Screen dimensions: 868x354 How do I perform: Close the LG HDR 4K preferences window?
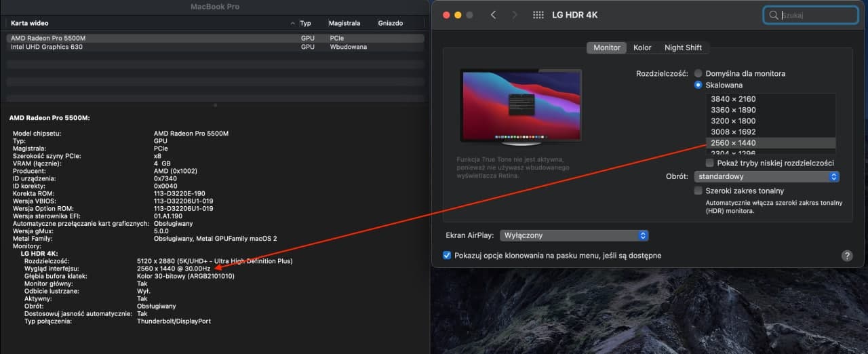click(446, 15)
